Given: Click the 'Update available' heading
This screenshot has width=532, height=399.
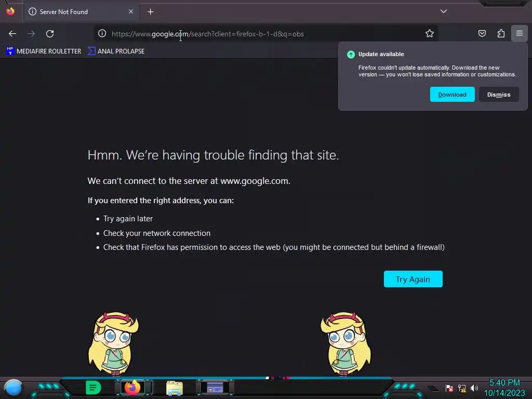Looking at the screenshot, I should tap(381, 54).
